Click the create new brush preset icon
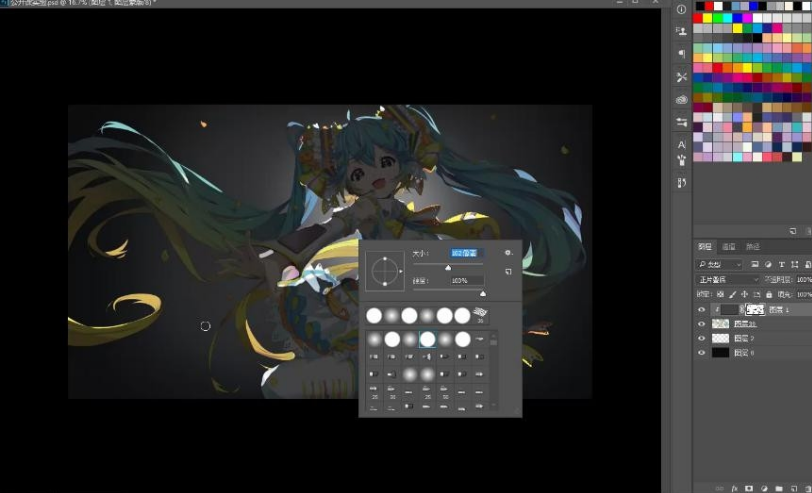This screenshot has width=812, height=493. [x=509, y=272]
